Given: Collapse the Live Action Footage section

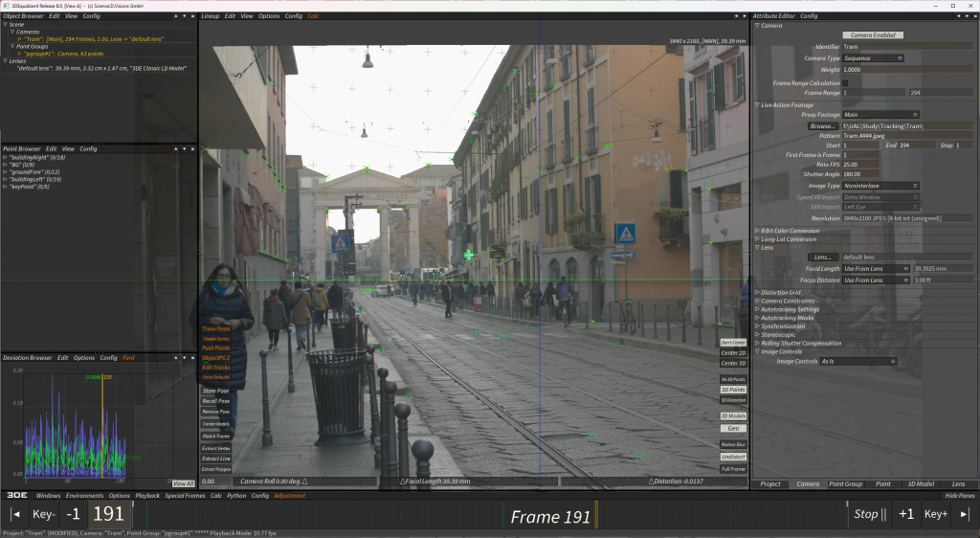Looking at the screenshot, I should pos(757,105).
